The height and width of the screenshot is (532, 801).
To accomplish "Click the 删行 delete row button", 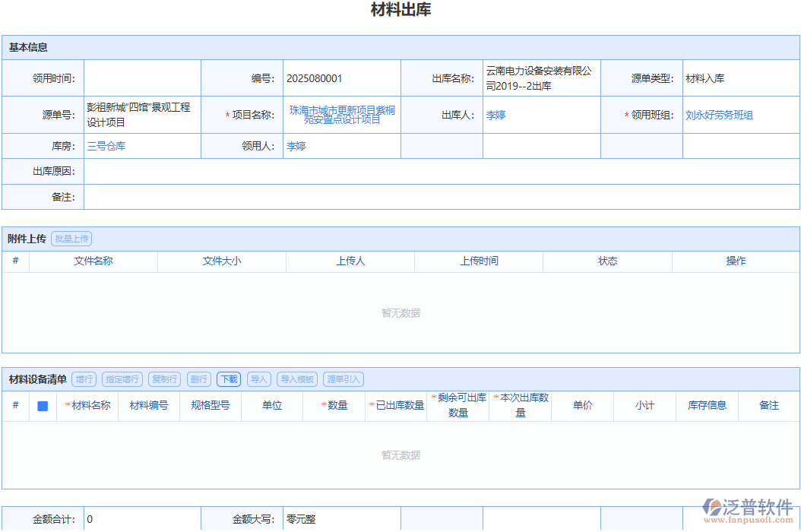I will coord(198,379).
